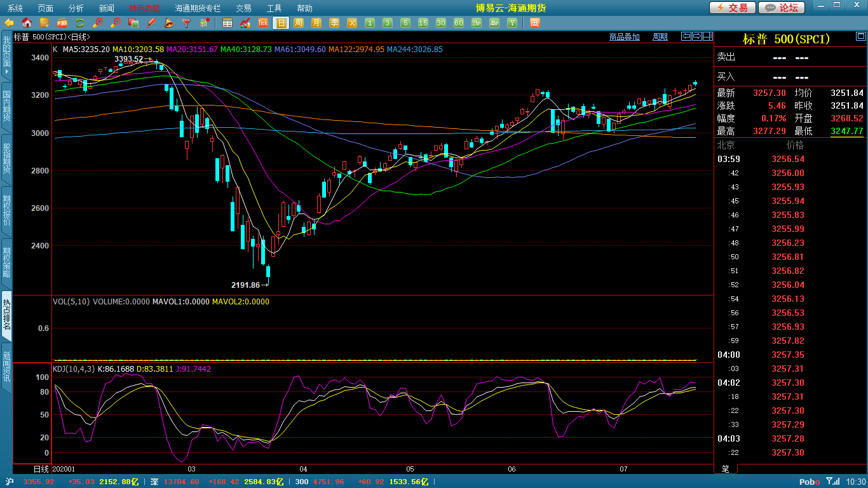Viewport: 868px width, 488px height.
Task: Select the 15 minute period button
Action: point(423,23)
